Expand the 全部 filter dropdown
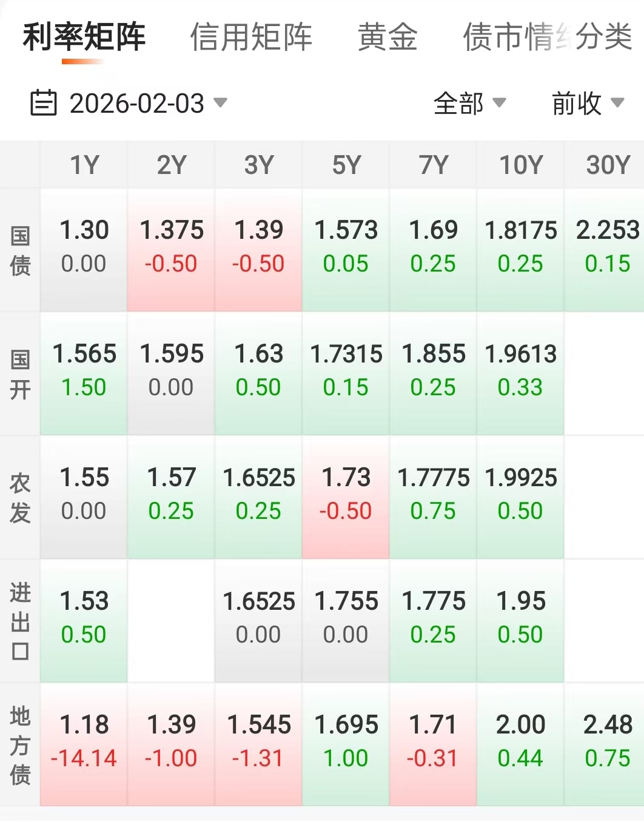Image resolution: width=644 pixels, height=822 pixels. pos(469,104)
